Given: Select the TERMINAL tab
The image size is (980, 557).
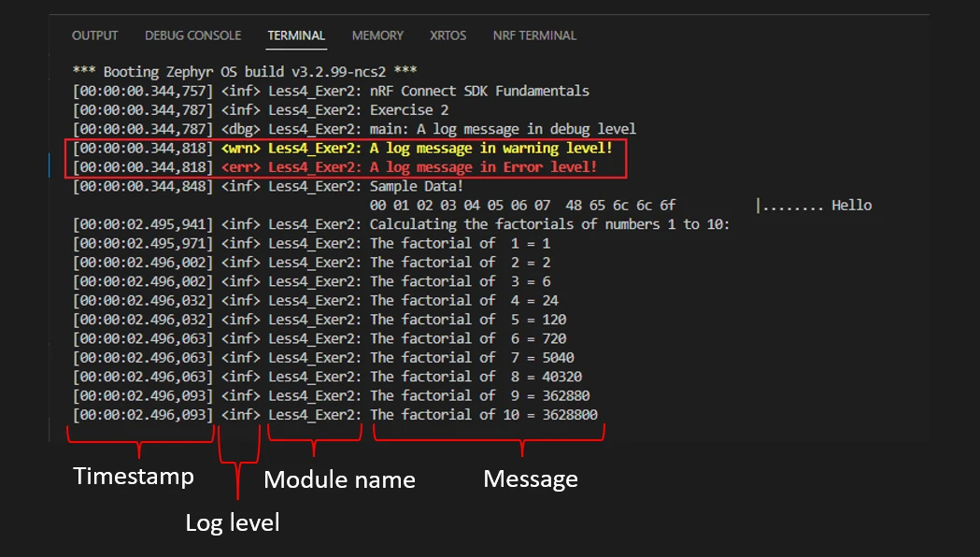Looking at the screenshot, I should coord(296,36).
